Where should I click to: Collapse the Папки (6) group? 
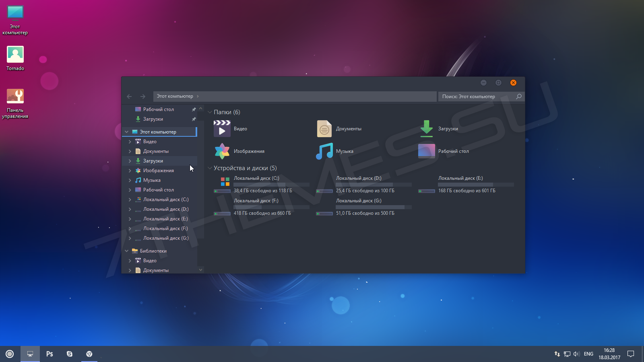[x=210, y=112]
